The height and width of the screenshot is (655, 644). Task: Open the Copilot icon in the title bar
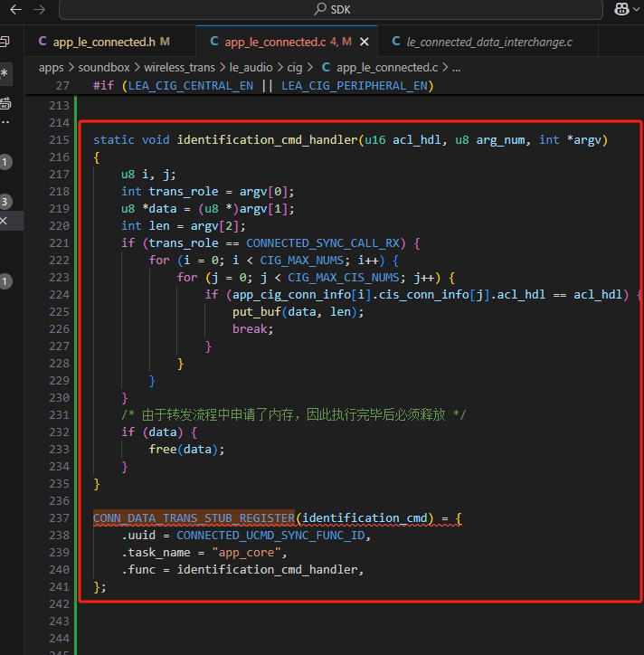(621, 9)
